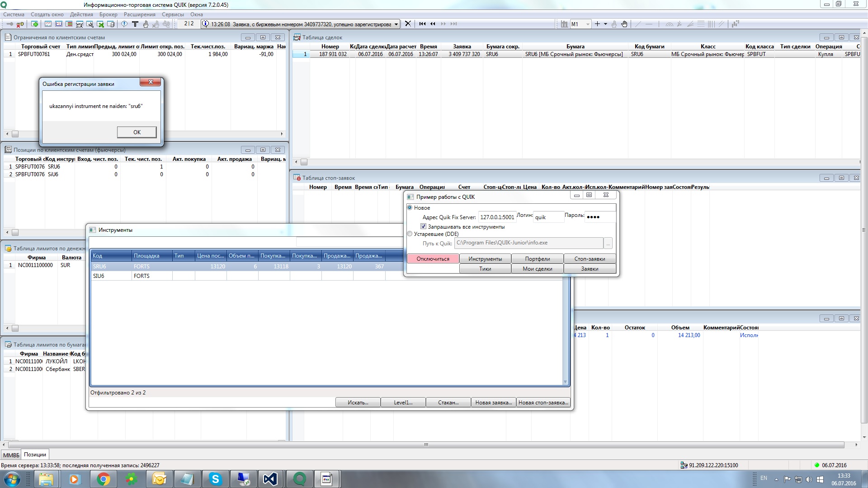Select the Устаревшее (DDE) radio option
This screenshot has width=868, height=488.
pyautogui.click(x=410, y=234)
